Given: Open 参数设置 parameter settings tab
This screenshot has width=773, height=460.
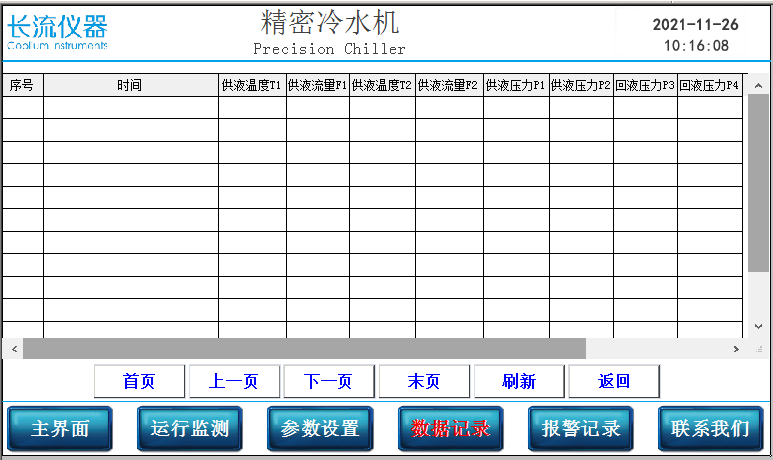Looking at the screenshot, I should point(320,429).
